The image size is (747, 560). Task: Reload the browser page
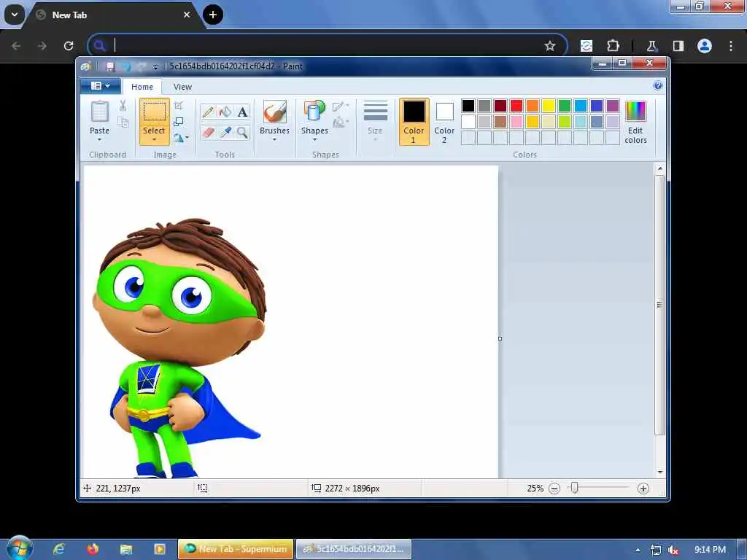pos(69,46)
